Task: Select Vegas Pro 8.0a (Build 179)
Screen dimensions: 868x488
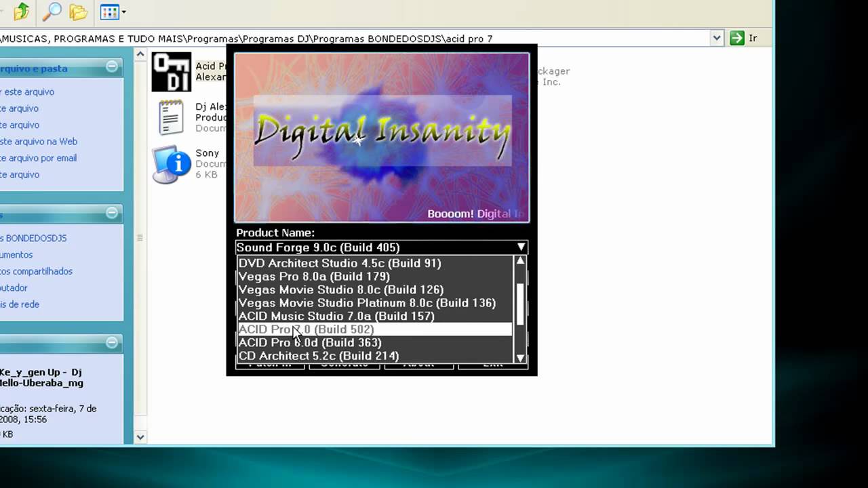Action: point(375,277)
